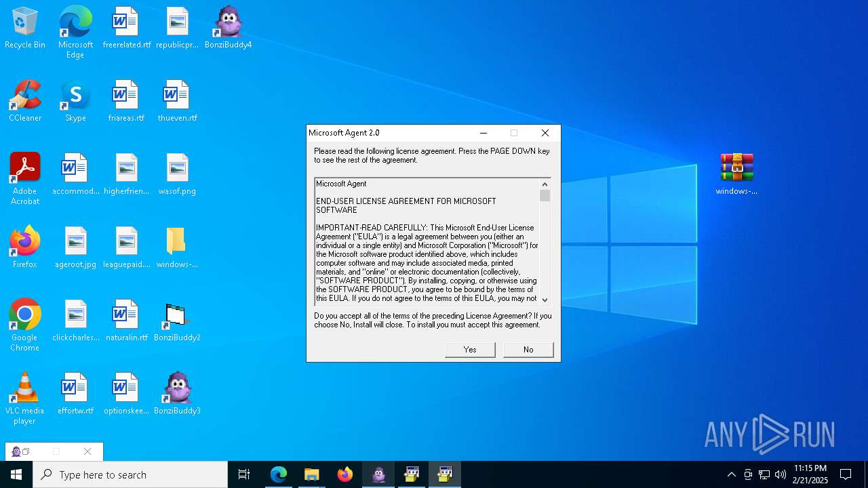Open Adobe Acrobat desktop shortcut

coord(25,179)
